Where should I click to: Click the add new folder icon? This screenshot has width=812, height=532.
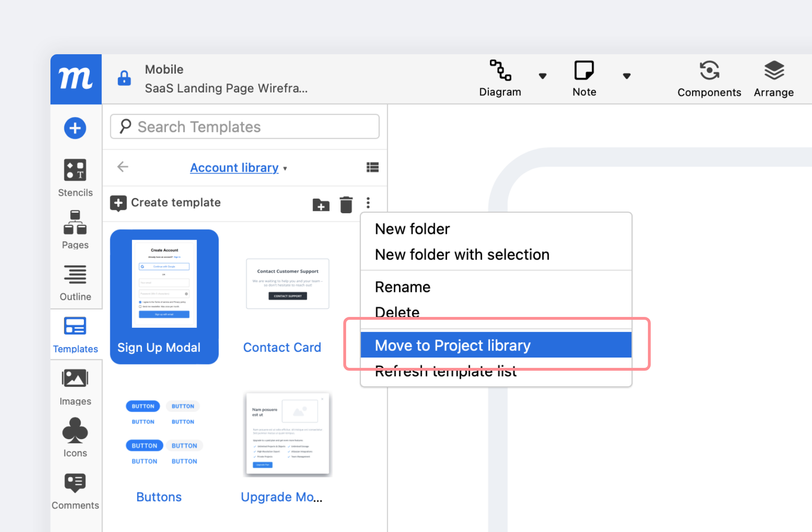click(321, 205)
